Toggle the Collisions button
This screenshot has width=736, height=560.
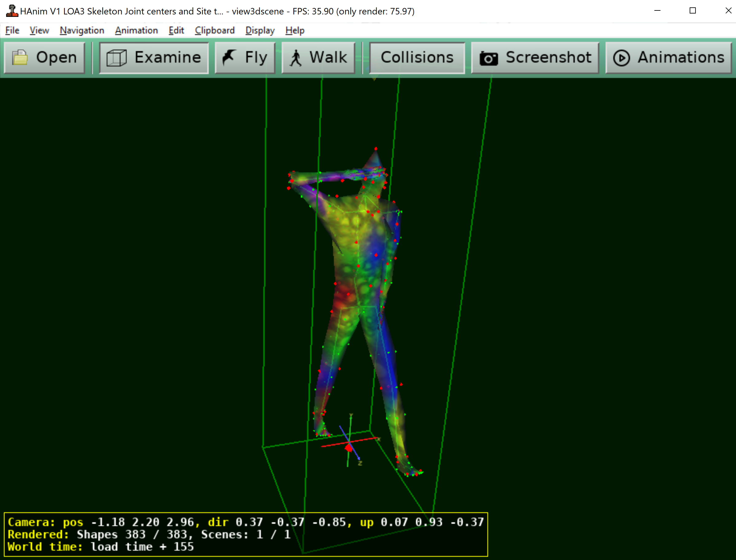(x=417, y=57)
